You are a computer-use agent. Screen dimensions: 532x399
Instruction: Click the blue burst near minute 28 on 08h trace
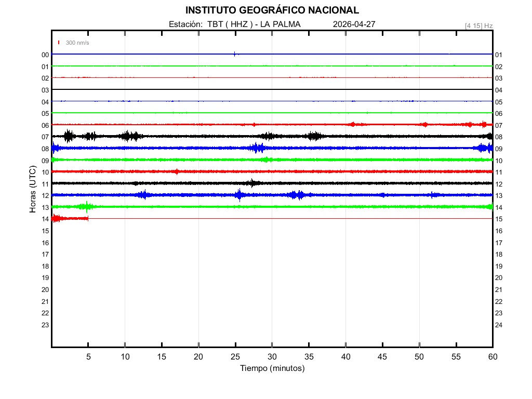[256, 148]
